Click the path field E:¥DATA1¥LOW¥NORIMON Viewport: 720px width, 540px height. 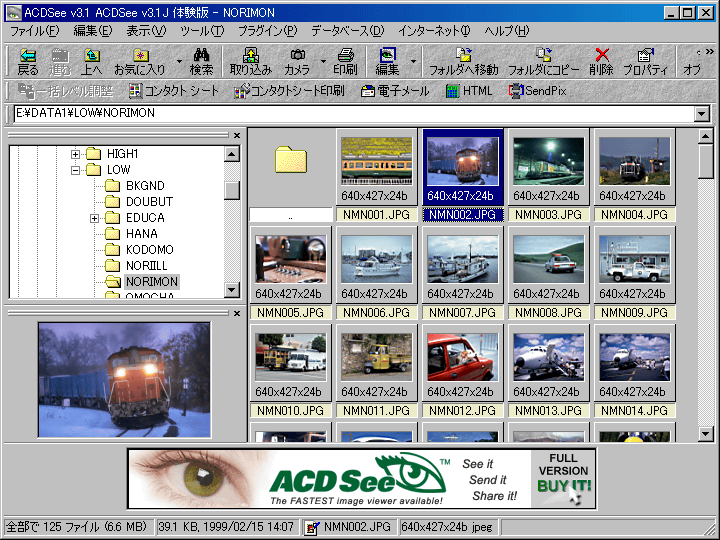click(x=354, y=114)
